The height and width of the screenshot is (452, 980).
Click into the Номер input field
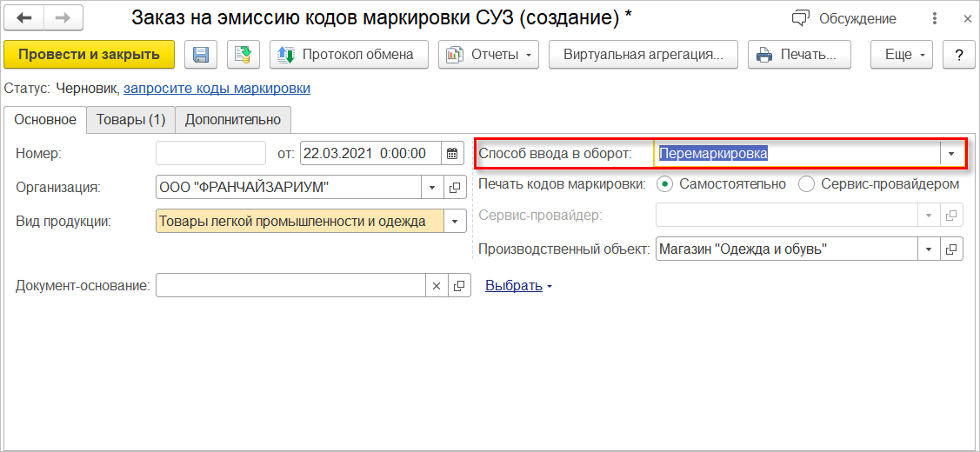tap(210, 154)
